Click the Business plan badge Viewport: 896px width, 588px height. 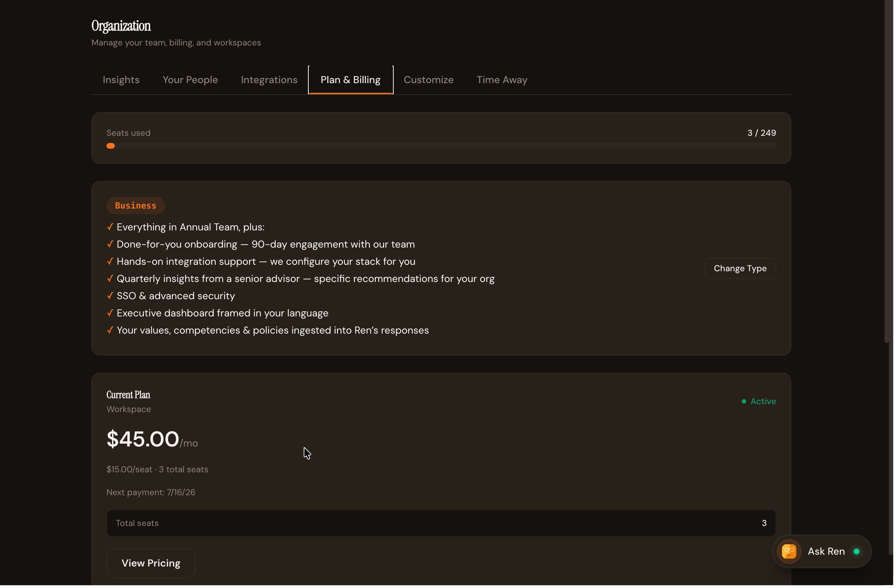(x=136, y=206)
